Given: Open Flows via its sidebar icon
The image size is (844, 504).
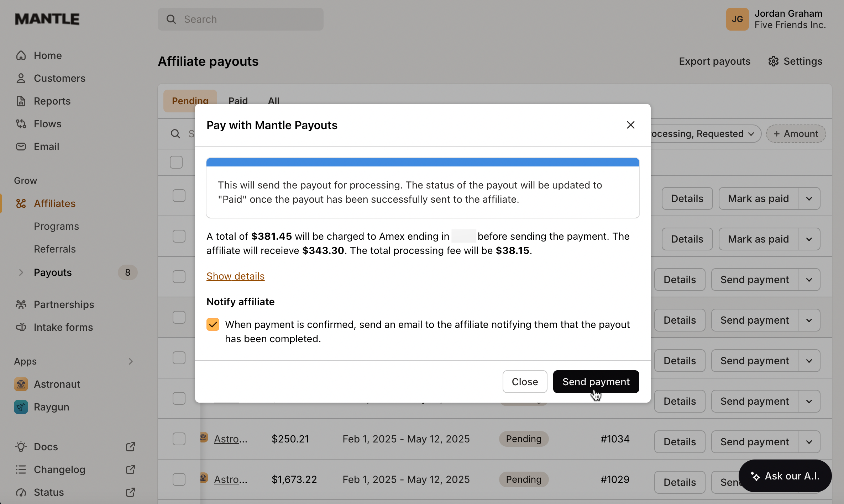Looking at the screenshot, I should coord(21,124).
